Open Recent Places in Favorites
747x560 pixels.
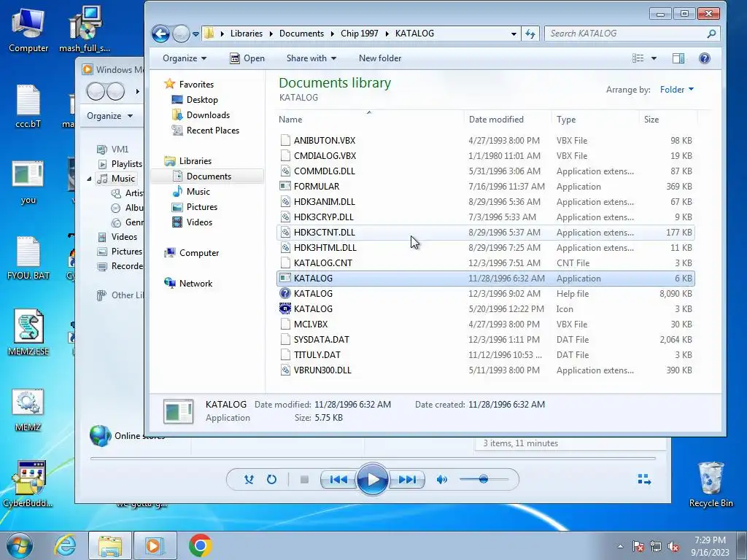[x=212, y=131]
